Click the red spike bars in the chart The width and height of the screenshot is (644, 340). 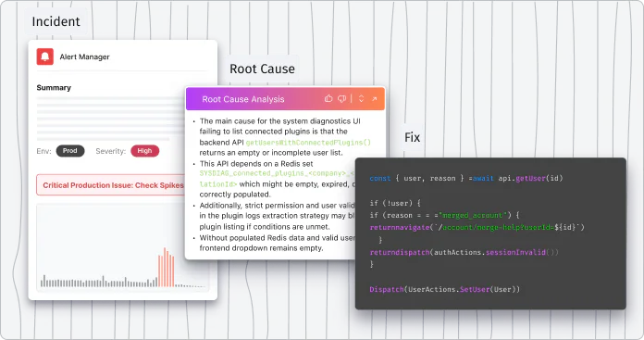coord(166,267)
